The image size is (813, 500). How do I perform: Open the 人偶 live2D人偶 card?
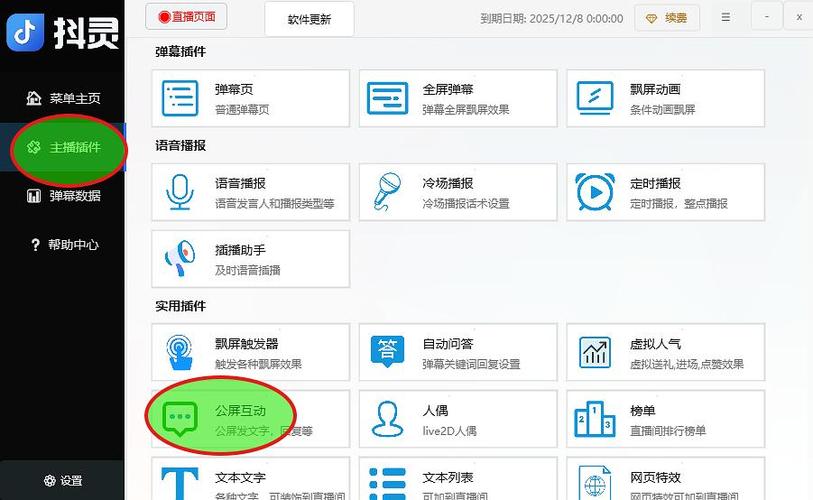click(x=458, y=419)
